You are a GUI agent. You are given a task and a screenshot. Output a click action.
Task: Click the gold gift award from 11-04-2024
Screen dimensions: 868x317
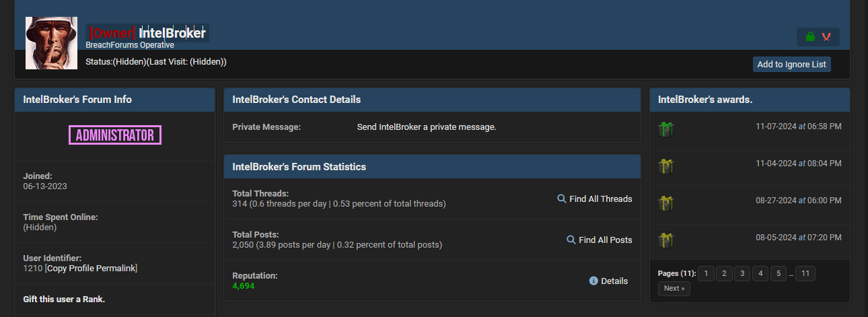tap(666, 166)
